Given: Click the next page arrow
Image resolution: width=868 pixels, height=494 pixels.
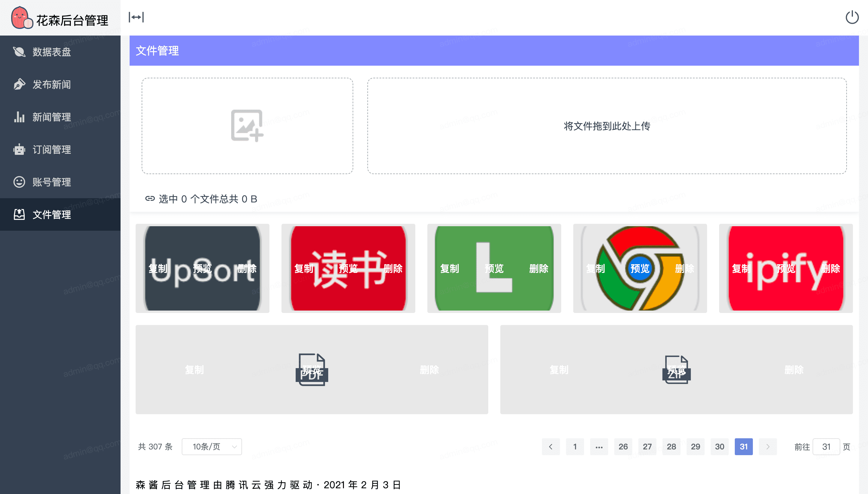Looking at the screenshot, I should point(768,446).
